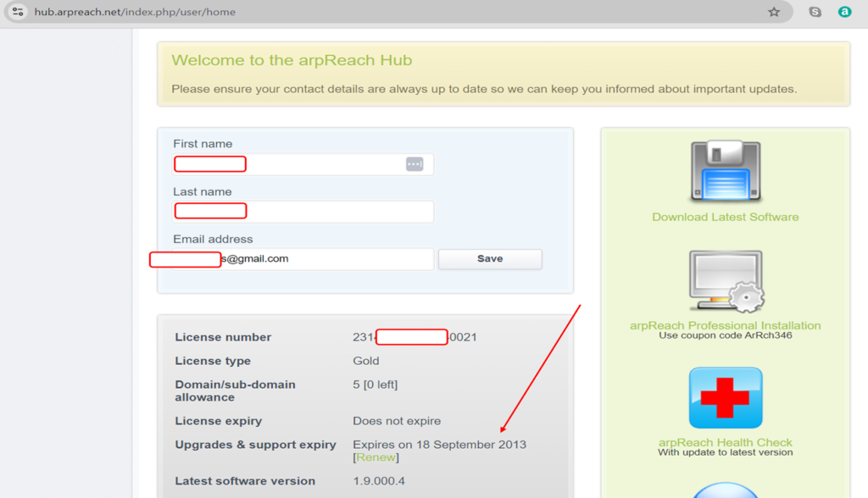Screen dimensions: 868x498
Task: Open the Renew upgrades link
Action: click(376, 457)
